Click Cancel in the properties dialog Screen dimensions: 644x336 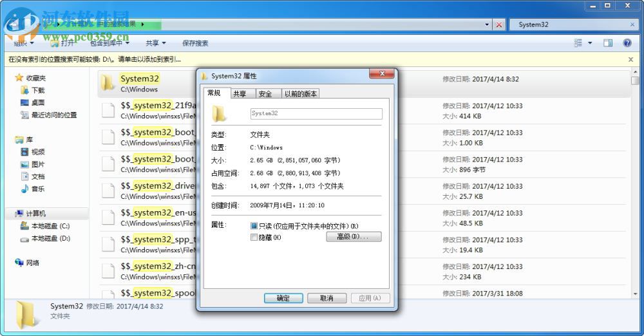click(x=327, y=298)
